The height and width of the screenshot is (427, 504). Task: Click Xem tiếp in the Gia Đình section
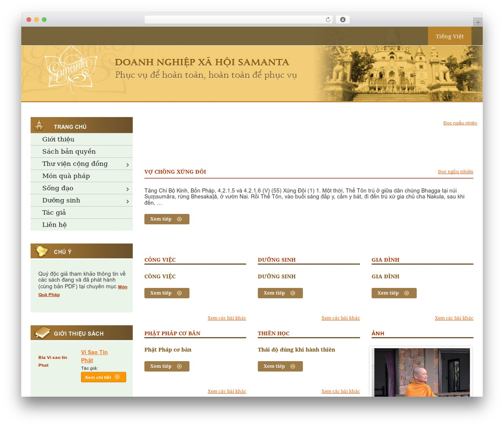(394, 293)
